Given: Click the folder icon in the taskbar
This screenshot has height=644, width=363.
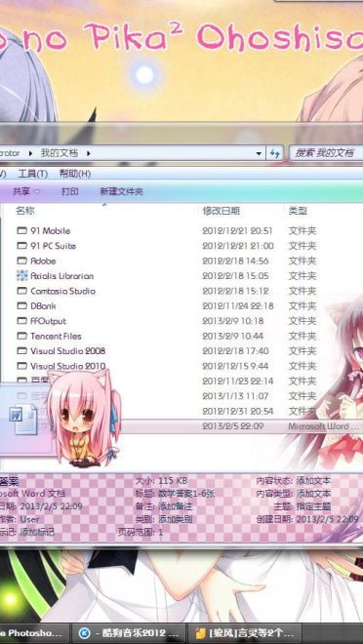Looking at the screenshot, I should coord(200,633).
